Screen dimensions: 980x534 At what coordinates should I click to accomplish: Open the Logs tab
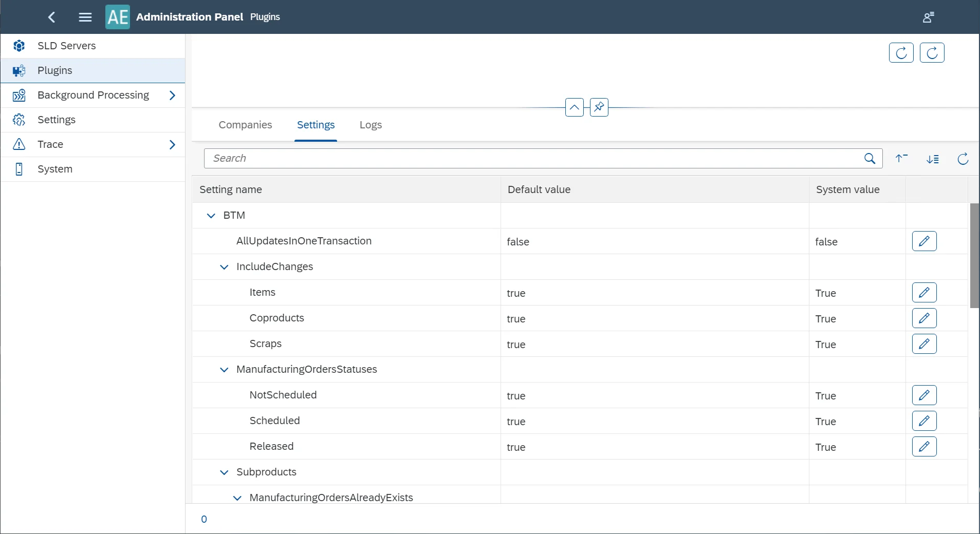tap(371, 125)
